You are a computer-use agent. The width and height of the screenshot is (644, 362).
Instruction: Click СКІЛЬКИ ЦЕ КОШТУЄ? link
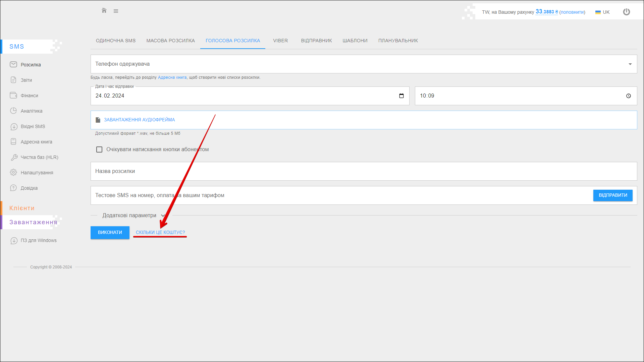(160, 232)
